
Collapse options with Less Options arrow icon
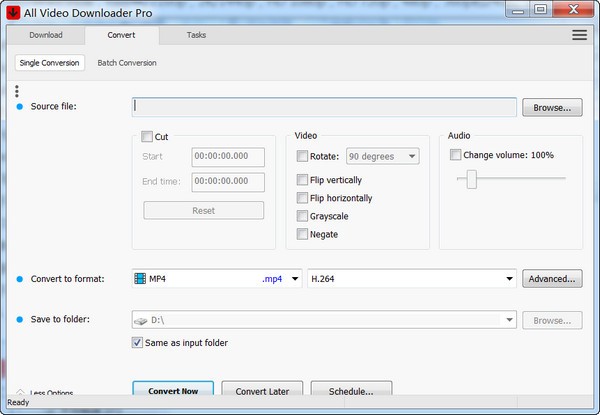(x=21, y=393)
